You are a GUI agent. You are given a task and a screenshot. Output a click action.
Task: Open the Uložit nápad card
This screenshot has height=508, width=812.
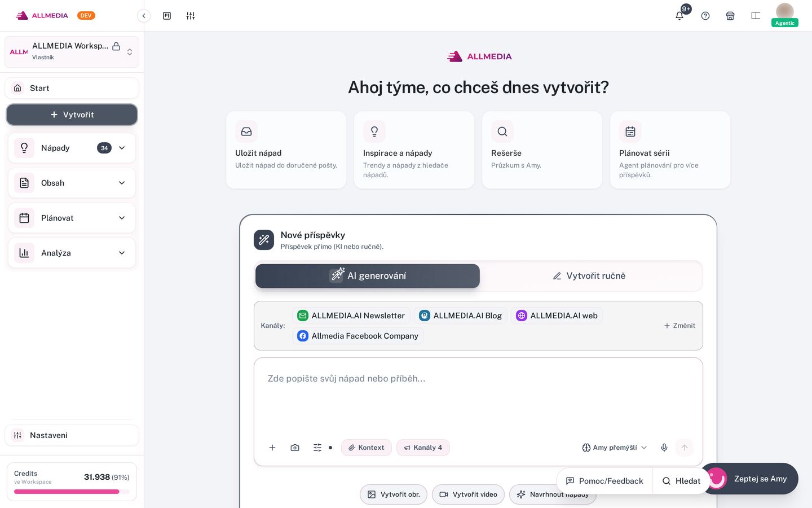[286, 150]
